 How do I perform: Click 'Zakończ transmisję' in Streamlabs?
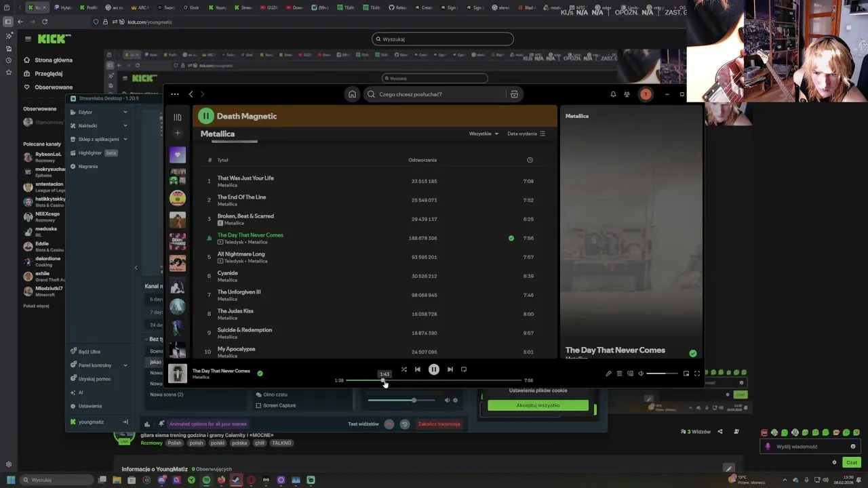tap(439, 424)
